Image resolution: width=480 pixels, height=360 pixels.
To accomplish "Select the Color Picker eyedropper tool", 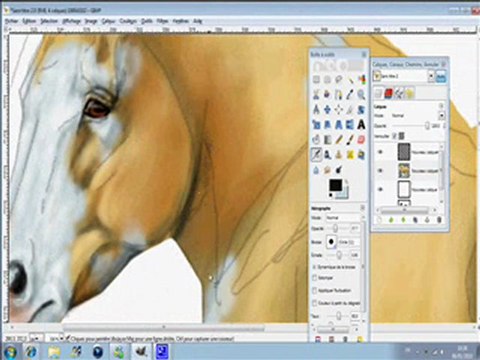I will [350, 94].
